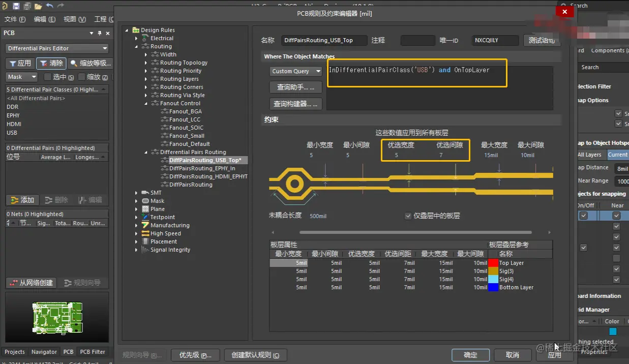Select DiffPairsRouting_EPHY_In rule
Image resolution: width=629 pixels, height=364 pixels.
tap(202, 168)
